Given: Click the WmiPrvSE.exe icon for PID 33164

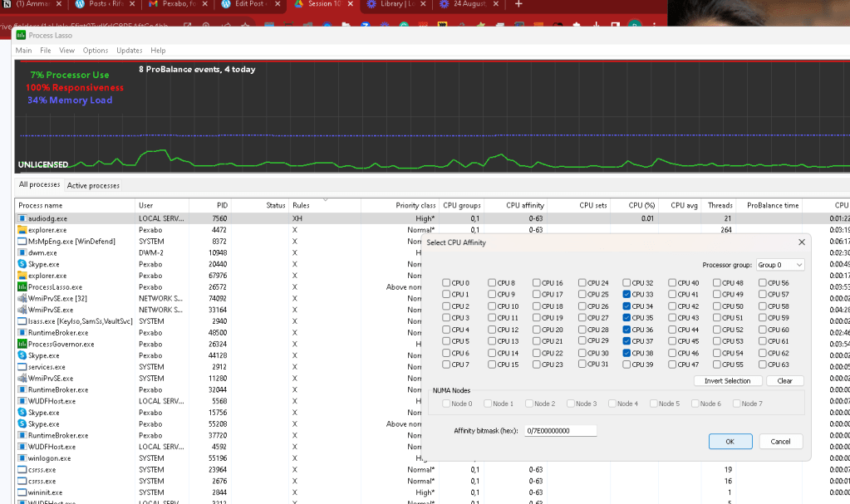Looking at the screenshot, I should coord(22,310).
